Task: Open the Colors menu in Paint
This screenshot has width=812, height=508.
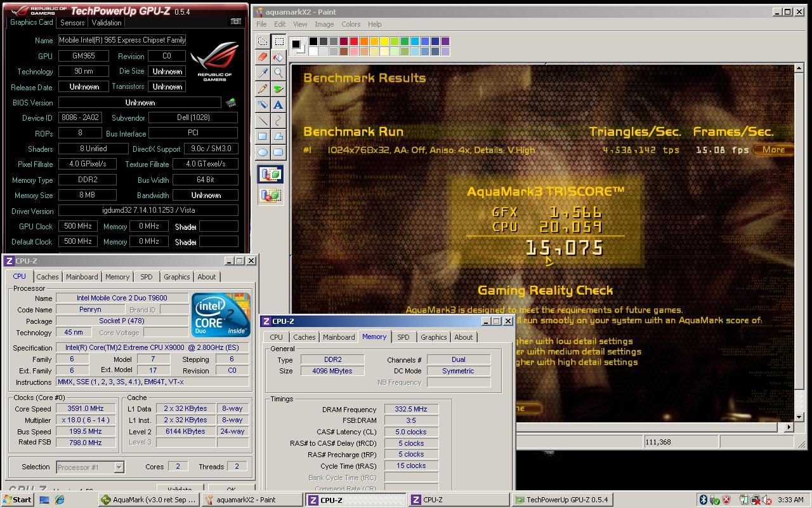Action: tap(351, 24)
